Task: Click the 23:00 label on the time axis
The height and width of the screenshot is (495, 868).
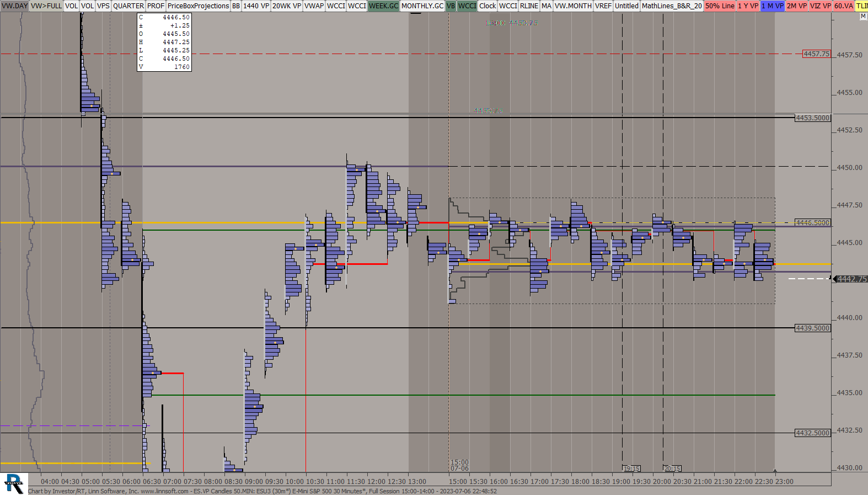Action: point(784,481)
